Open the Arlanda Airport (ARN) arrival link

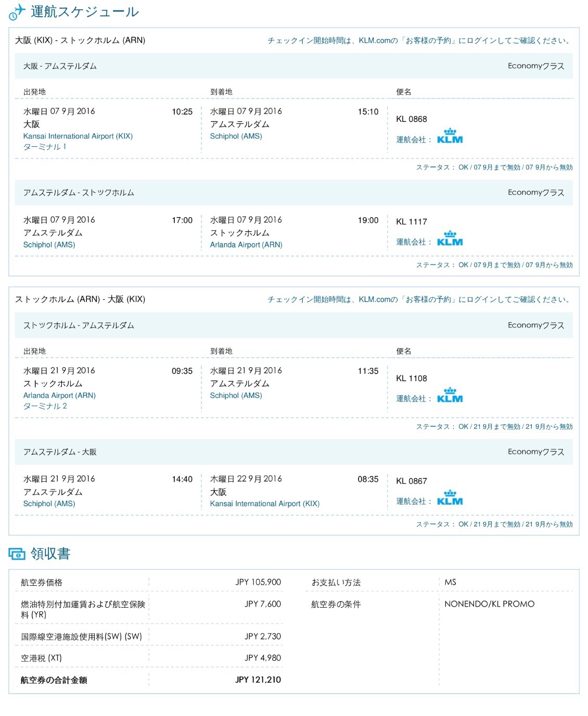246,245
